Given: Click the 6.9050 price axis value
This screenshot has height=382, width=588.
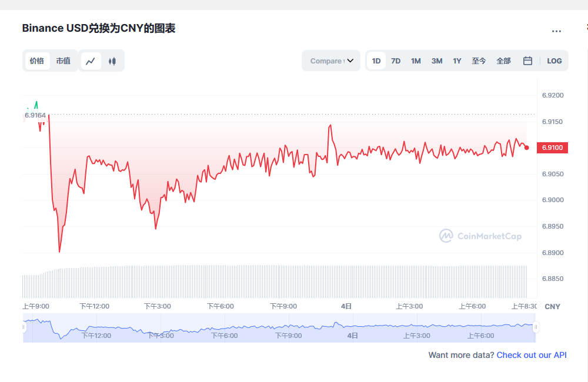Looking at the screenshot, I should click(553, 174).
